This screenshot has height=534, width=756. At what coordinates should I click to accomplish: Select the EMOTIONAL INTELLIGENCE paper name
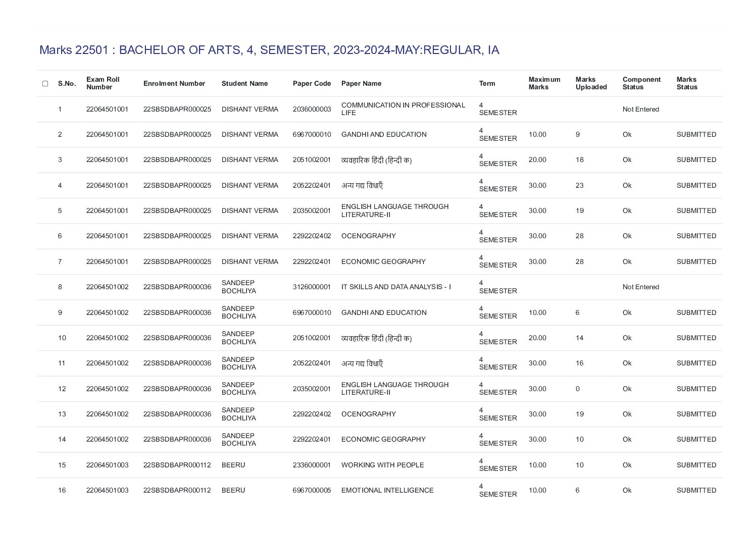pos(387,490)
